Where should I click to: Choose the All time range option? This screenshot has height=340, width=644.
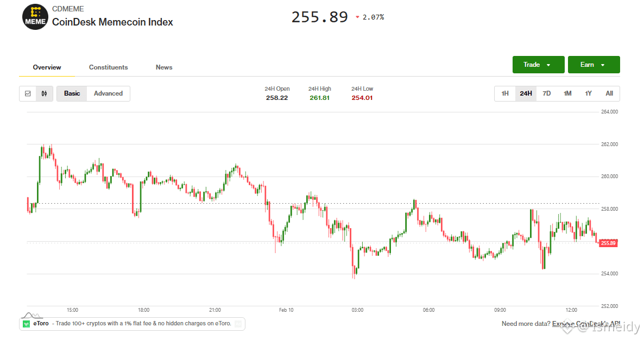coord(609,93)
